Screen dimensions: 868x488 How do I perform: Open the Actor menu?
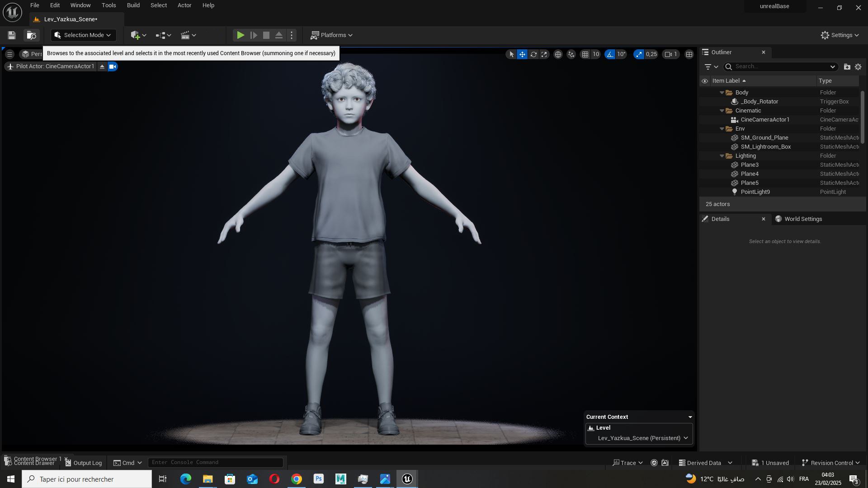tap(184, 5)
